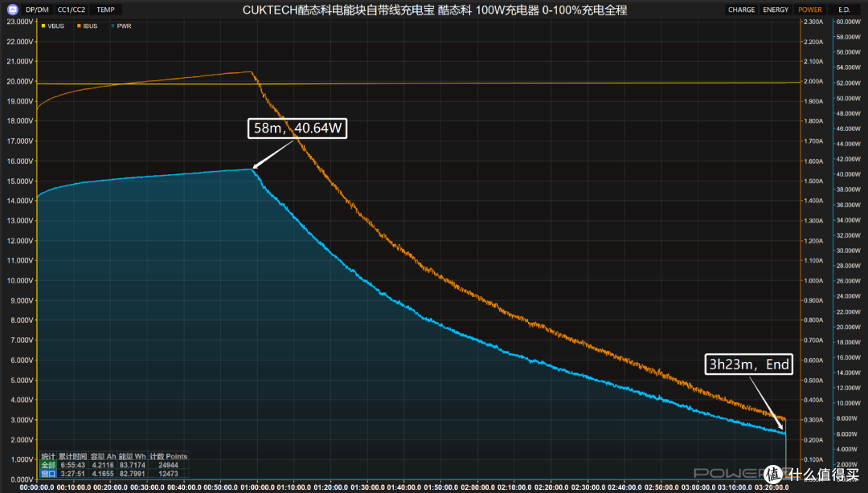Click points count 12473

168,474
